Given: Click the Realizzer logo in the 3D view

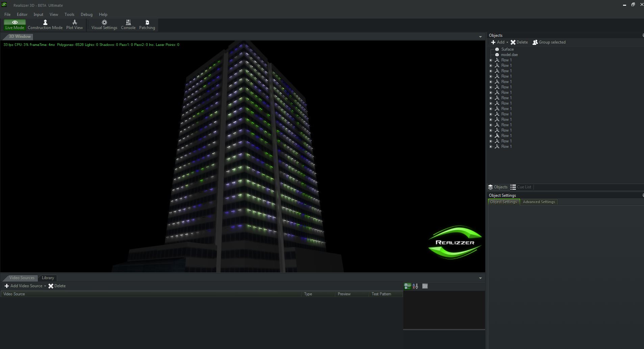Looking at the screenshot, I should click(455, 242).
